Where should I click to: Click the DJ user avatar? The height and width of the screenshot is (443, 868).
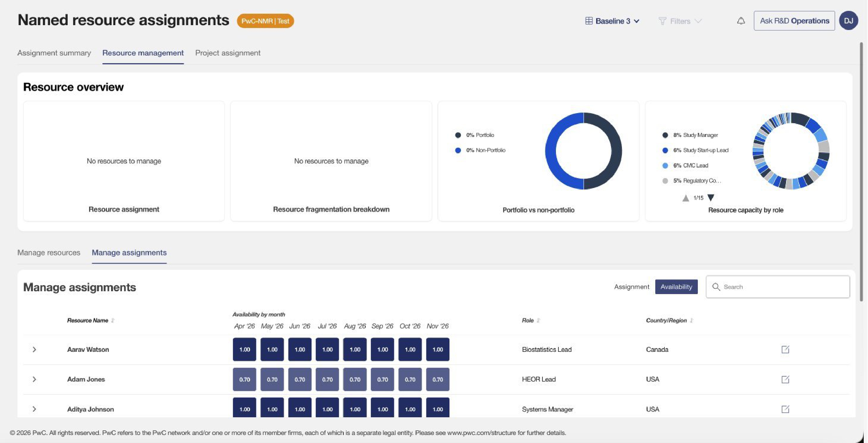[x=849, y=21]
